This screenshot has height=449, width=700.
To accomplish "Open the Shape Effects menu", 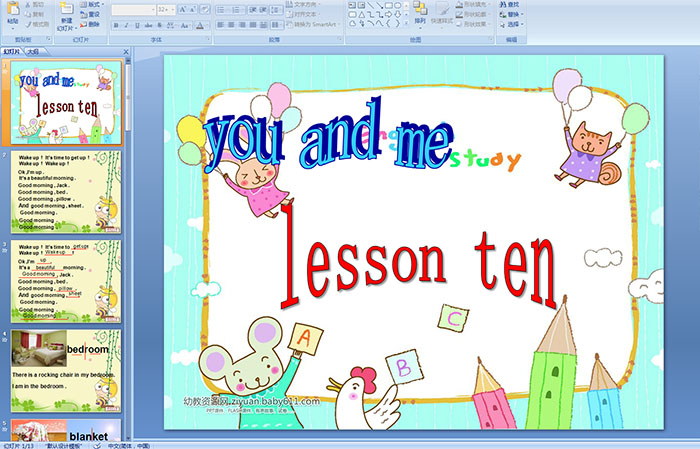I will [x=473, y=24].
